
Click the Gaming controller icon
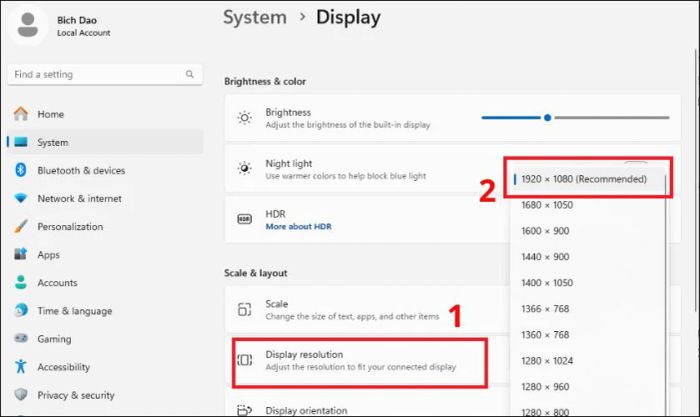pos(21,338)
